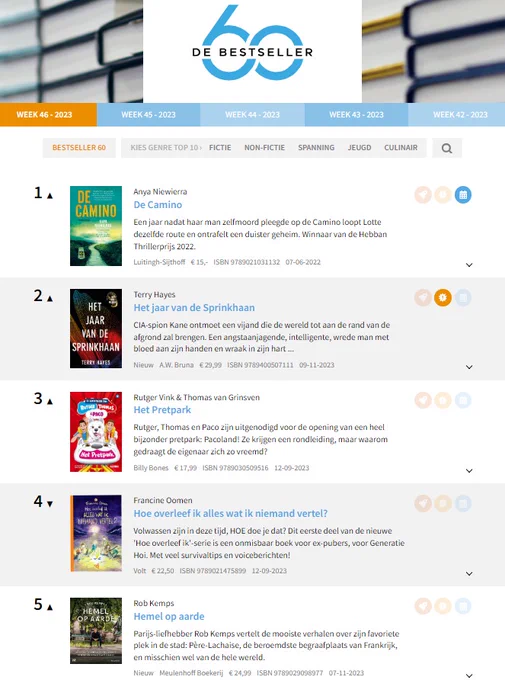Screen dimensions: 505x680
Task: Click the Bestseller 60 button
Action: click(x=79, y=148)
